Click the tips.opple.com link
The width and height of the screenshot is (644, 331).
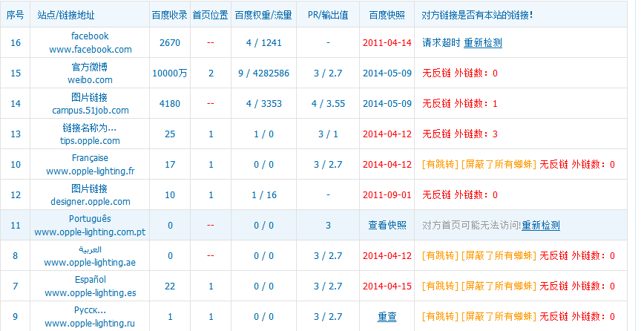[90, 141]
